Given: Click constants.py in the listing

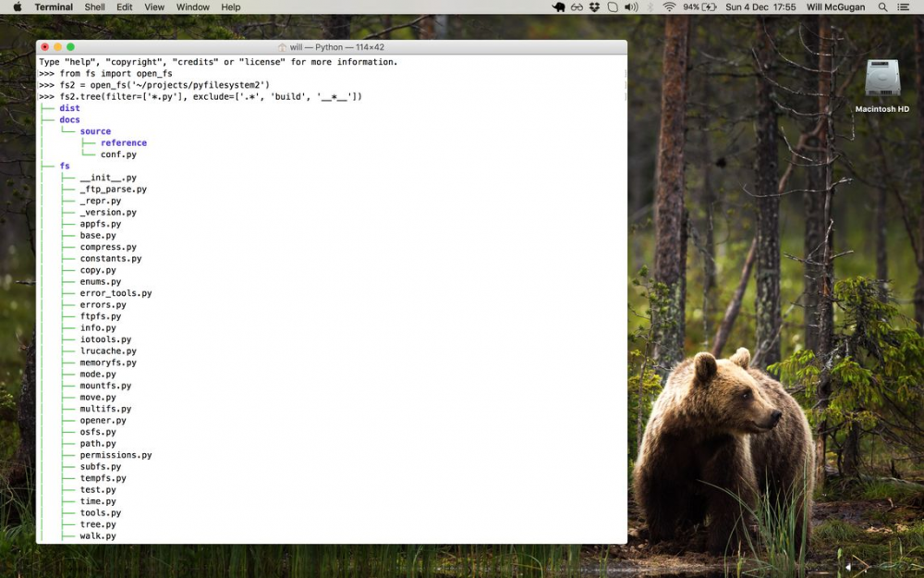Looking at the screenshot, I should pos(111,258).
